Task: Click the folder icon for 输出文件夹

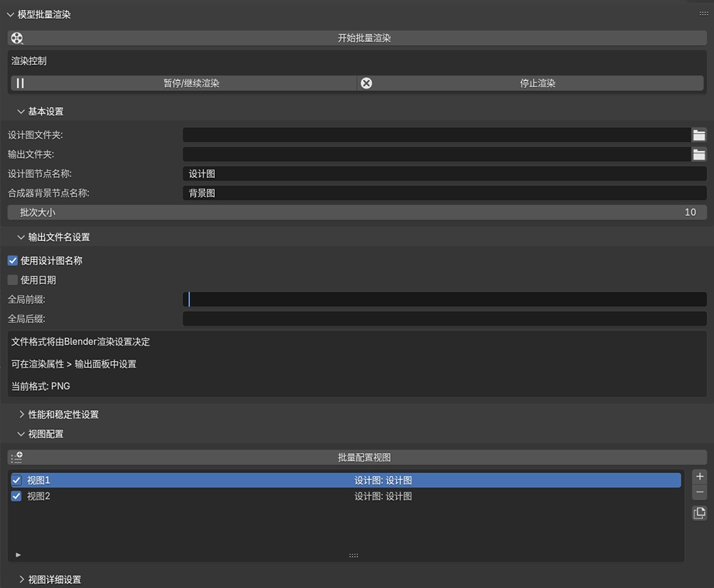Action: click(x=699, y=154)
